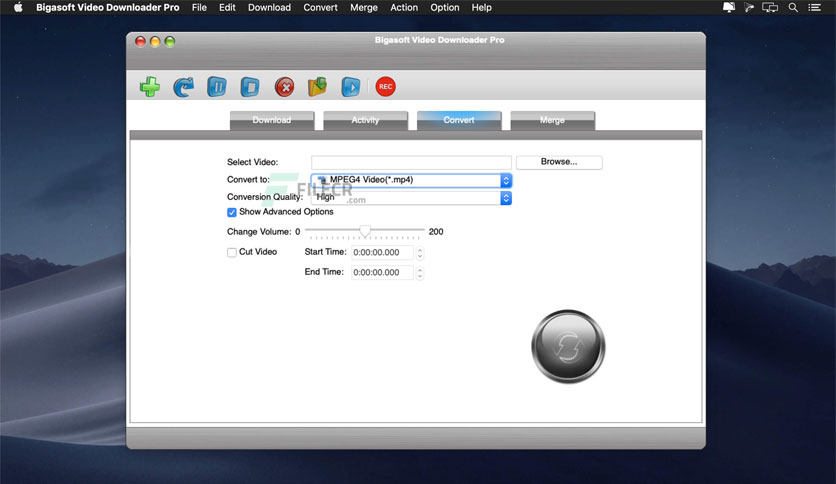Click the large round convert start button
The image size is (836, 484).
click(x=568, y=346)
